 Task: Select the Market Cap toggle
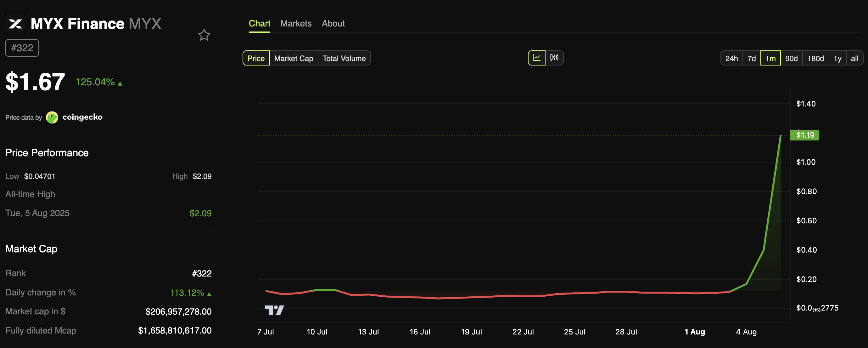coord(294,58)
